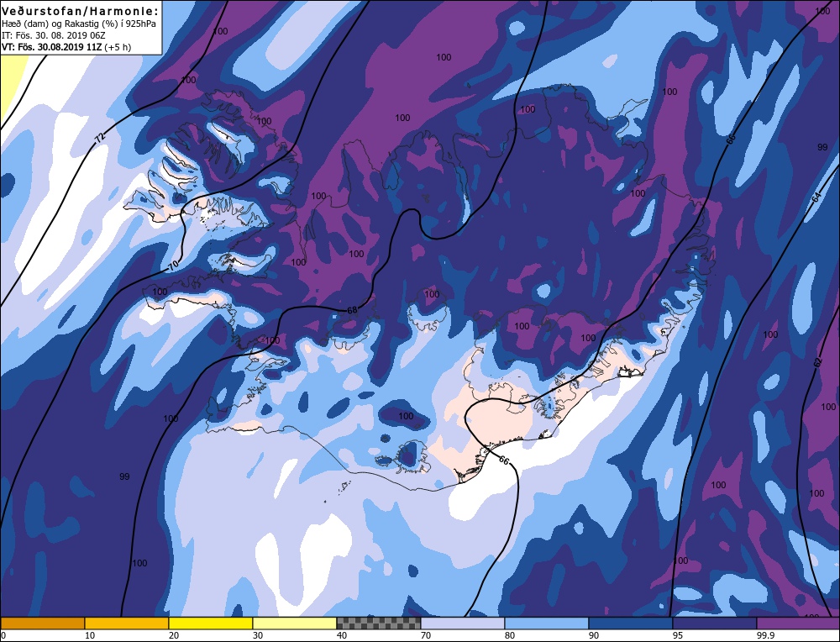840x642 pixels.
Task: Select the bright yellow 20–30 legend swatch
Action: (211, 623)
